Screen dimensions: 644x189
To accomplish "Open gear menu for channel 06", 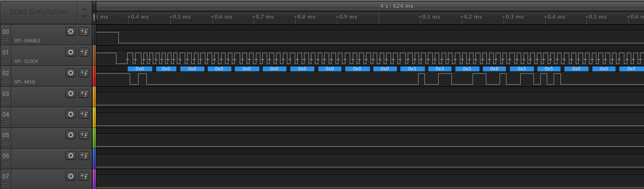I will 71,156.
